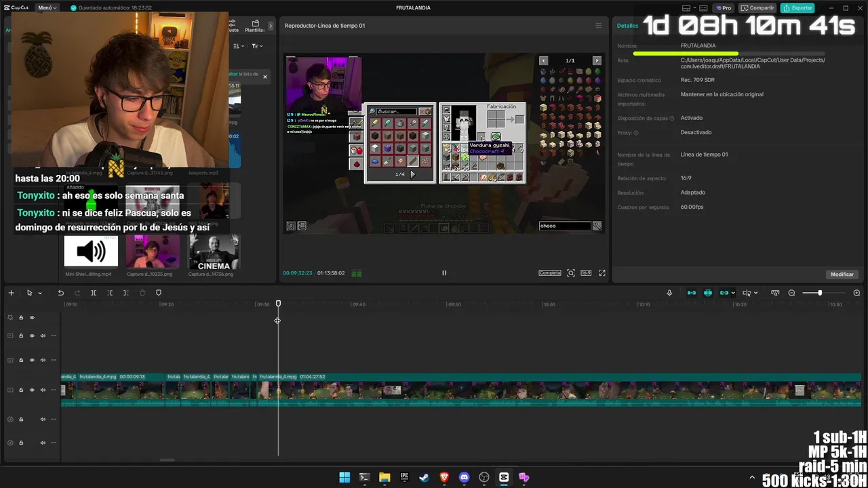868x488 pixels.
Task: Toggle the preview axis cursor tool
Action: tap(746, 293)
